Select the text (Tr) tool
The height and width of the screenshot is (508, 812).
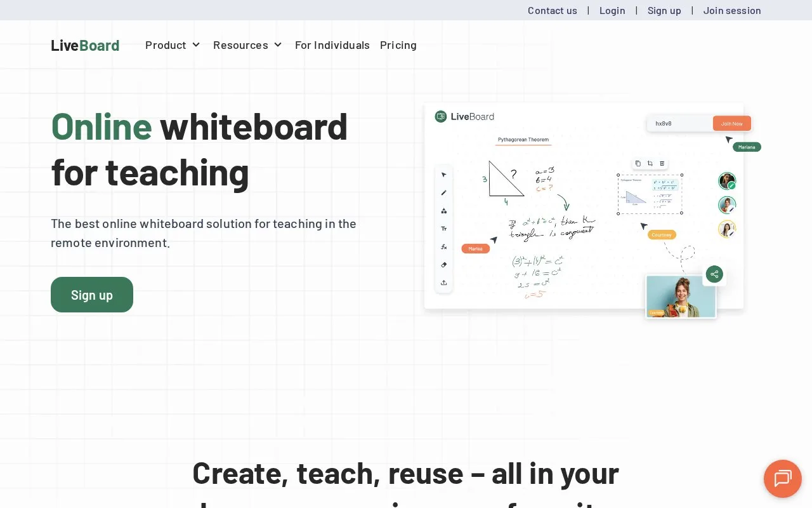[x=444, y=229]
